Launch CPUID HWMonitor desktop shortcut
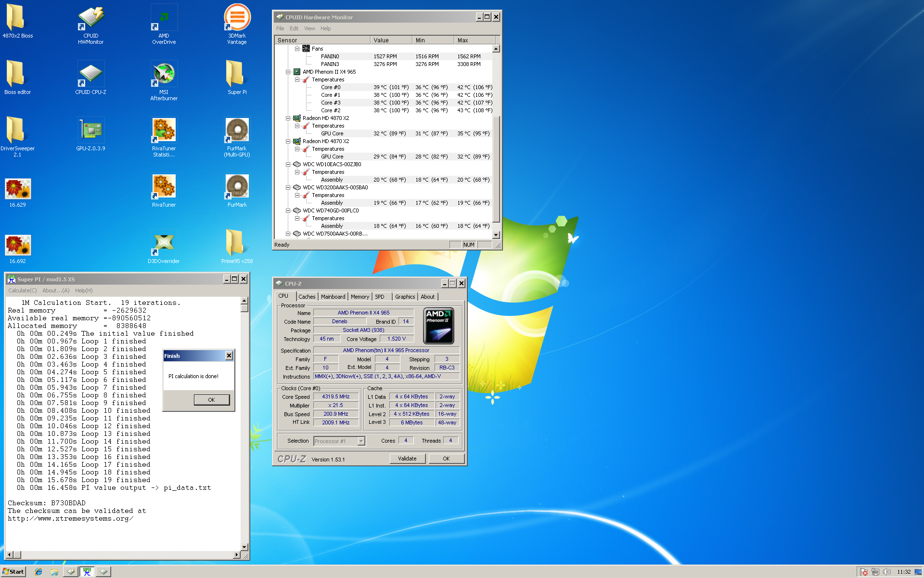 (x=91, y=25)
